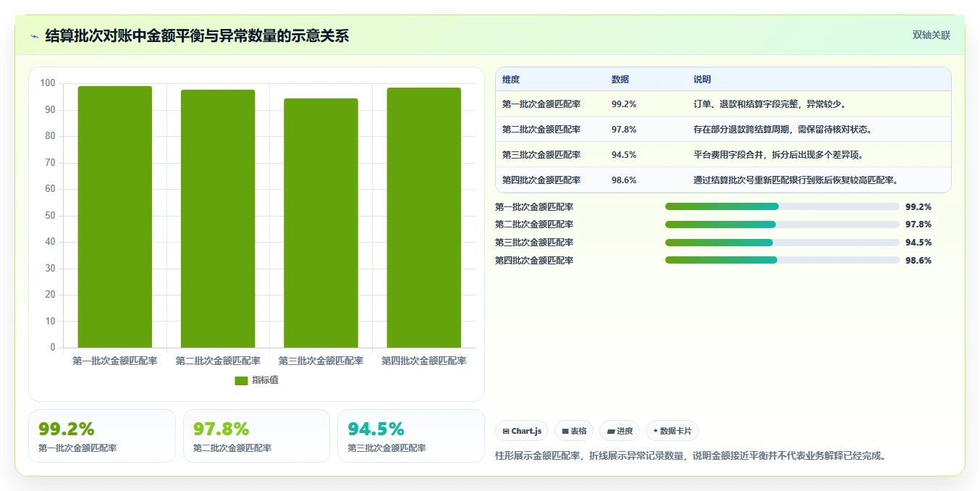The height and width of the screenshot is (491, 980).
Task: Toggle the 指标值 legend color swatch
Action: click(241, 380)
